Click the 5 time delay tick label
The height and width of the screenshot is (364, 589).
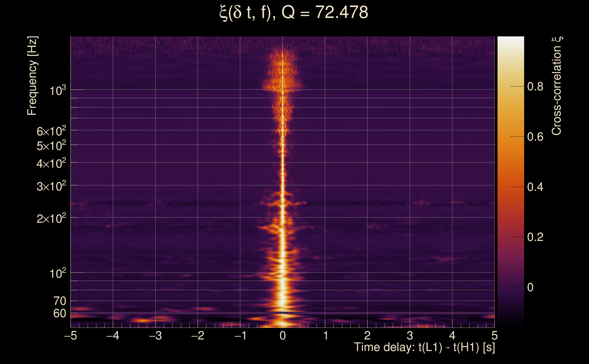(494, 336)
